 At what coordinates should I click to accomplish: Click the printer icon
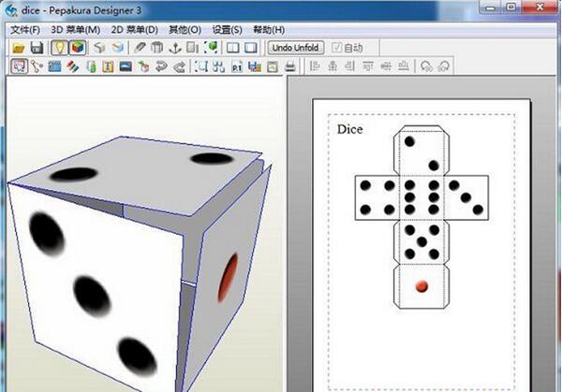click(x=290, y=66)
